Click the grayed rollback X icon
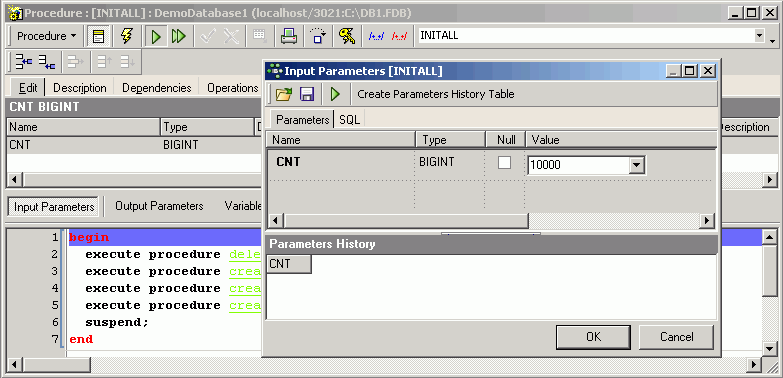This screenshot has width=783, height=378. coord(231,36)
